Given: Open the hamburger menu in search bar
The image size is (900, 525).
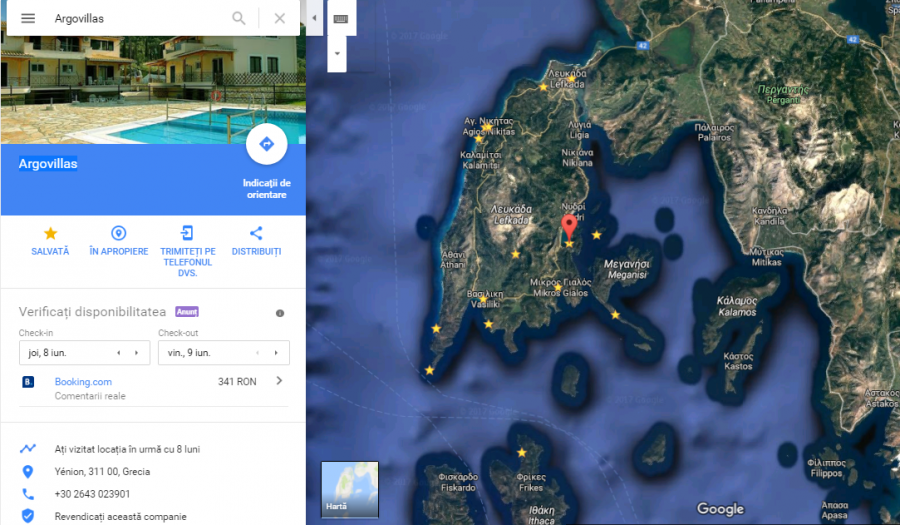Looking at the screenshot, I should (x=28, y=18).
